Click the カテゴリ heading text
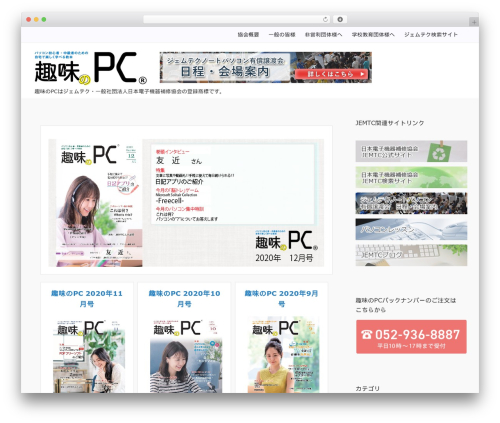 coord(367,389)
